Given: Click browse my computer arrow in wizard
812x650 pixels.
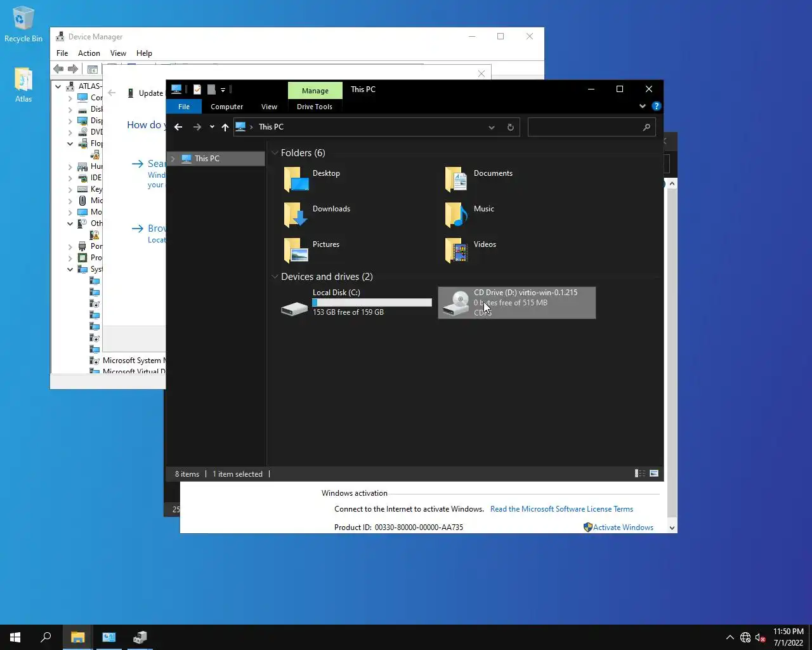Looking at the screenshot, I should [x=137, y=229].
